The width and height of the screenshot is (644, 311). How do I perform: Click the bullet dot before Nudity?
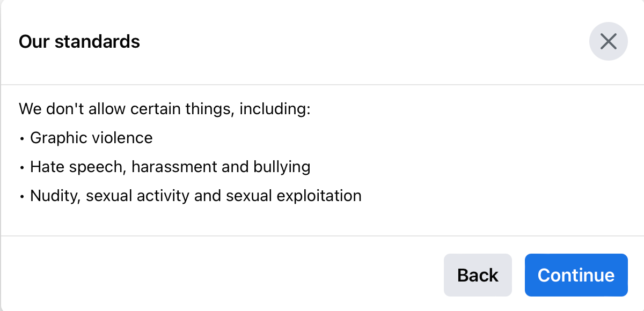point(22,197)
